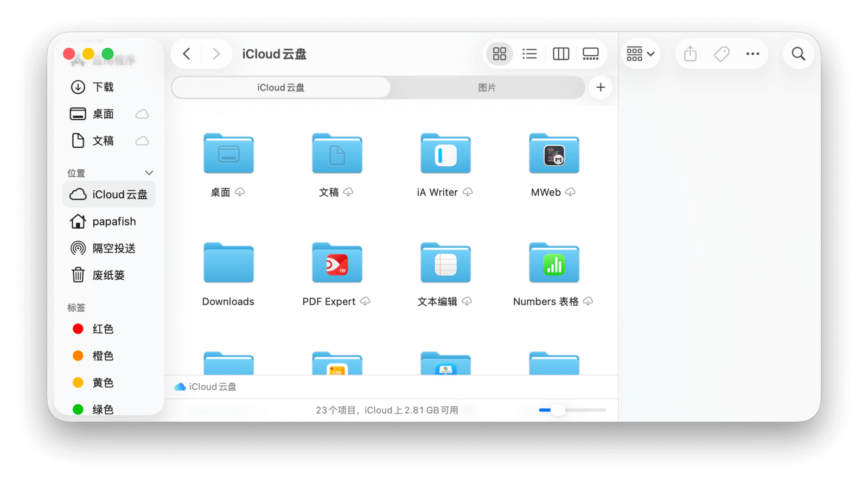Click the download cloud icon next to 桌面 folder
The image size is (868, 484).
click(x=240, y=192)
